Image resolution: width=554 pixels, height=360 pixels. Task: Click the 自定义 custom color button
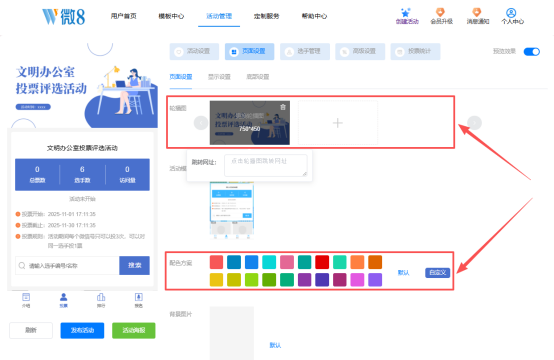click(437, 273)
